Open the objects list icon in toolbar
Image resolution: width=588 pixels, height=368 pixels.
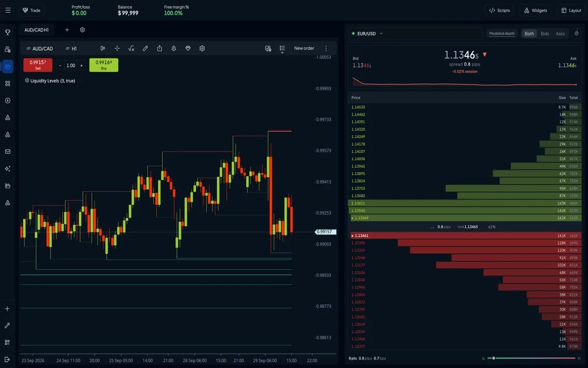(x=283, y=48)
